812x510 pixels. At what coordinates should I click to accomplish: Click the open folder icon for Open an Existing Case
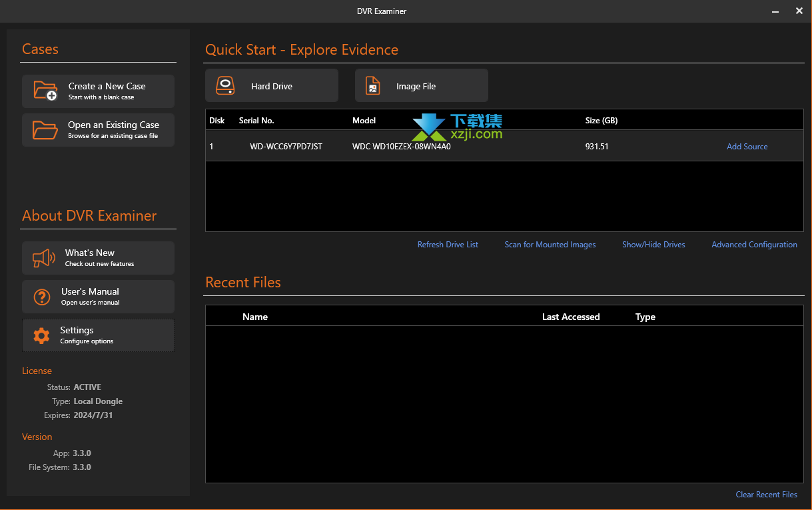click(45, 129)
